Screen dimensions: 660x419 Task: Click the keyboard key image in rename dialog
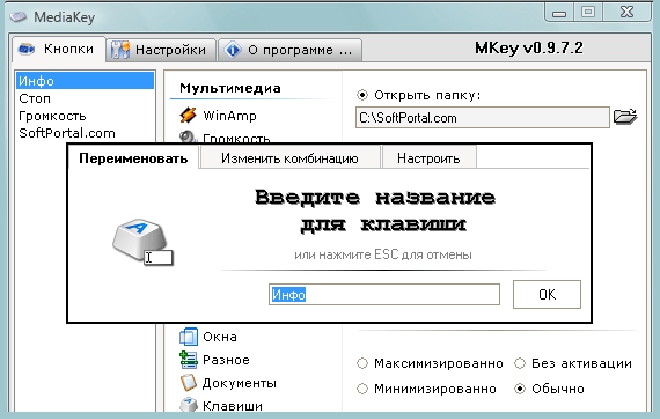pos(140,238)
